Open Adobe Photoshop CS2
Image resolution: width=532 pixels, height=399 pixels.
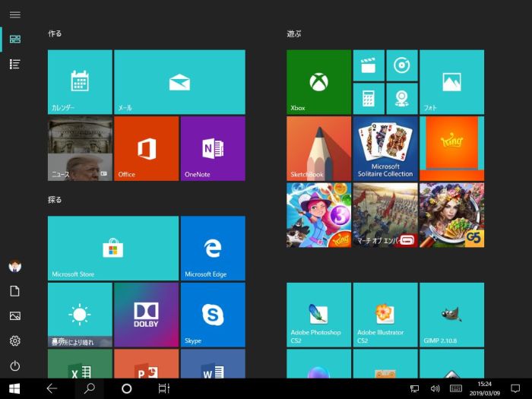pos(318,315)
